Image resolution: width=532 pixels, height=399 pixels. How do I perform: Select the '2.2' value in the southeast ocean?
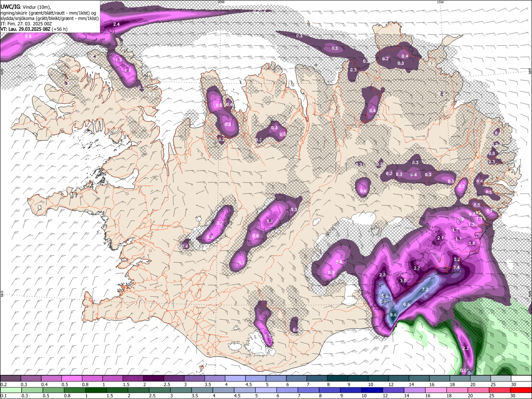point(465,348)
